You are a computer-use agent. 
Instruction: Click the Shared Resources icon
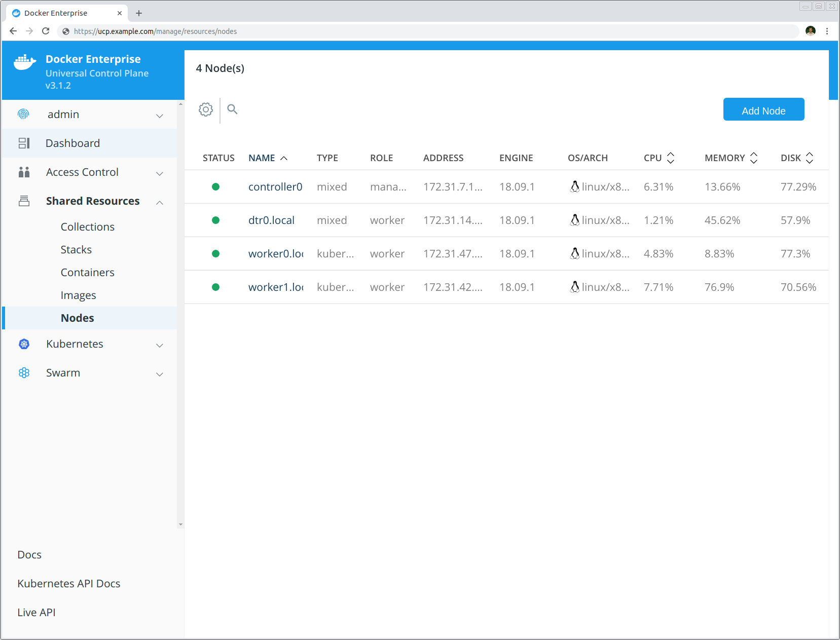point(24,201)
